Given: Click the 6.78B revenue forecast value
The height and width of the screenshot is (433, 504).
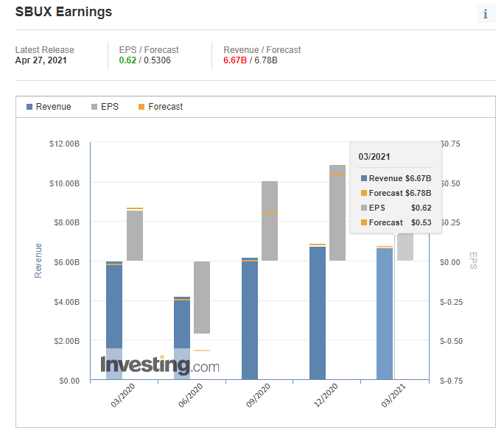Looking at the screenshot, I should (x=266, y=60).
